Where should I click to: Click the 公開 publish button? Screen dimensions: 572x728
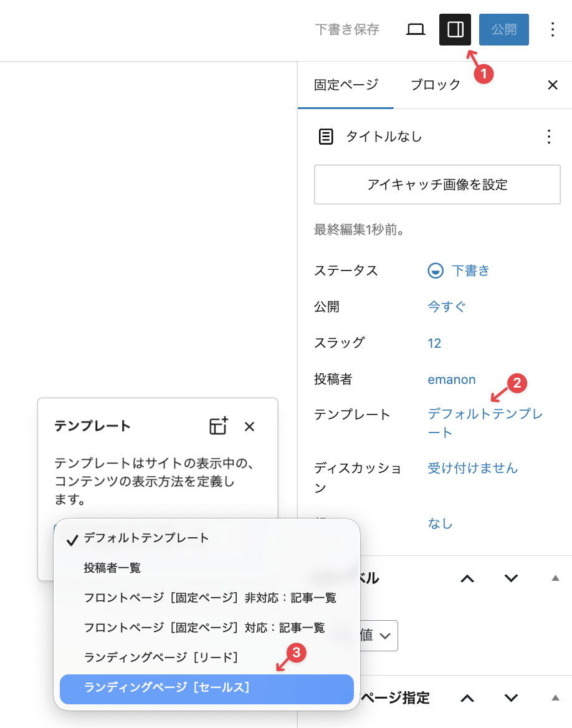[x=503, y=29]
